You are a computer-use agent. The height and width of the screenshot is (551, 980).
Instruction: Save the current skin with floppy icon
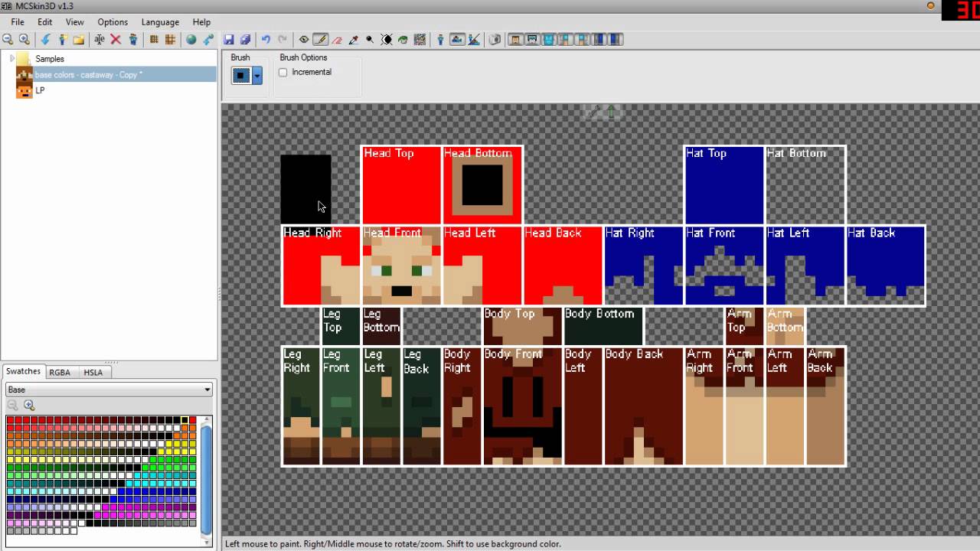coord(228,40)
